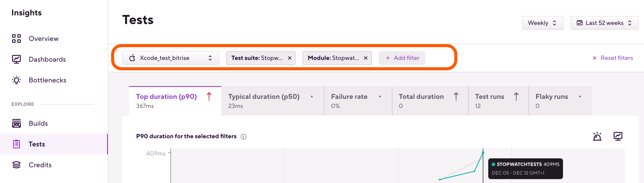Click the calendar icon in the date range picker
Screen dimensions: 644x183
click(x=579, y=23)
